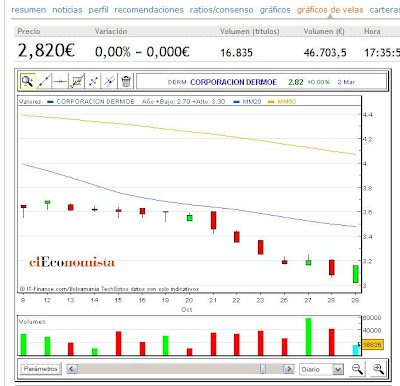The width and height of the screenshot is (400, 386).
Task: Open the recomendaciones tab
Action: click(x=149, y=10)
